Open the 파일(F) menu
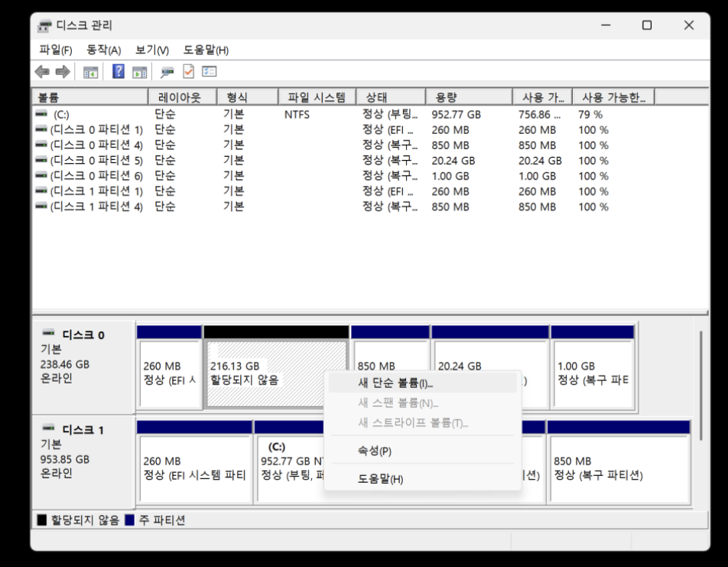The height and width of the screenshot is (567, 728). coord(55,50)
